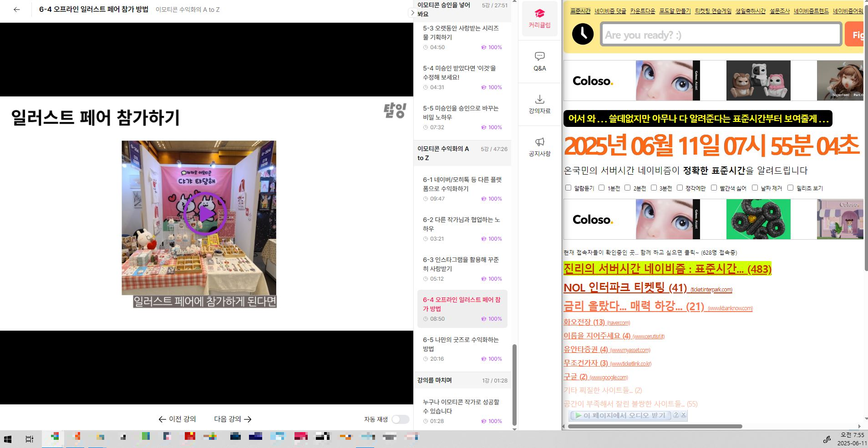Click the Navyism horizontal scrollbar
This screenshot has height=448, width=868.
[x=655, y=426]
